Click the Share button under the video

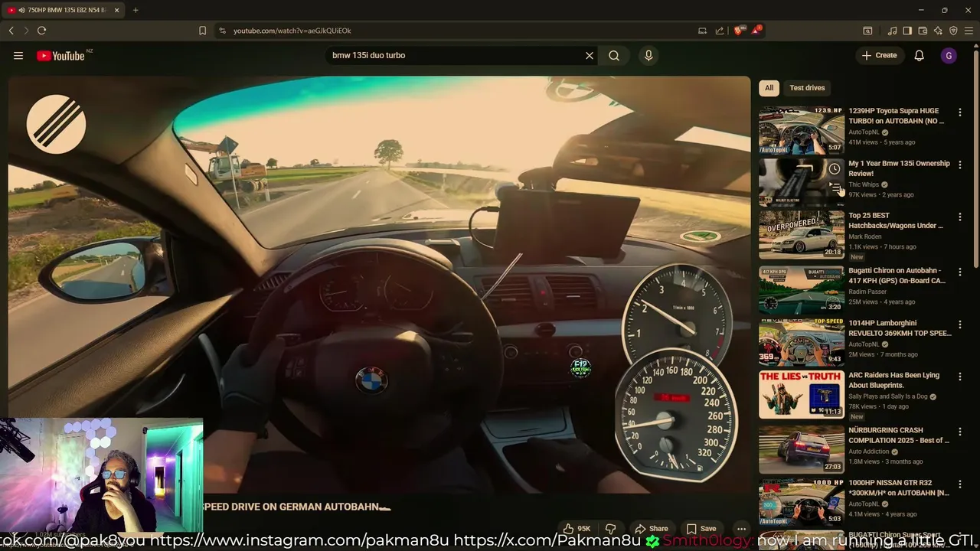coord(651,528)
